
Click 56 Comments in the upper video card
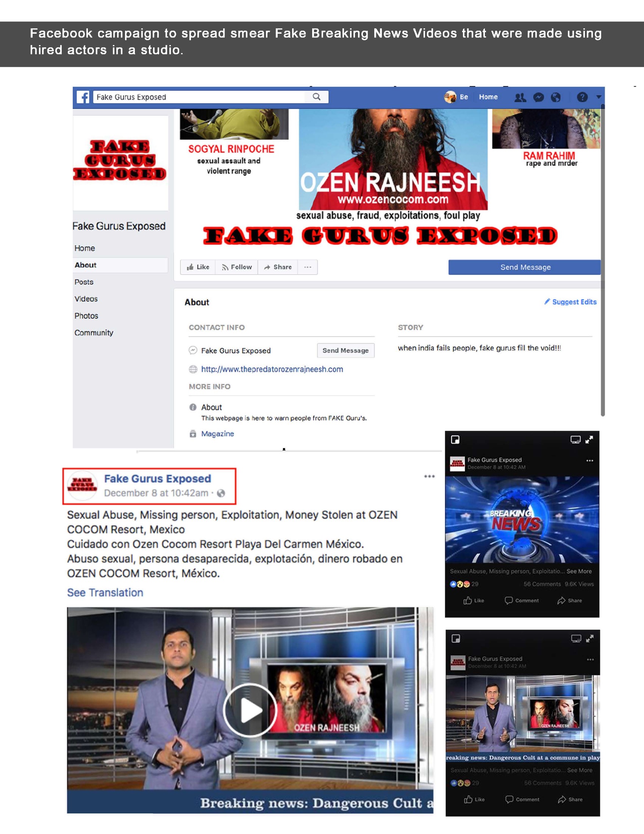click(542, 584)
